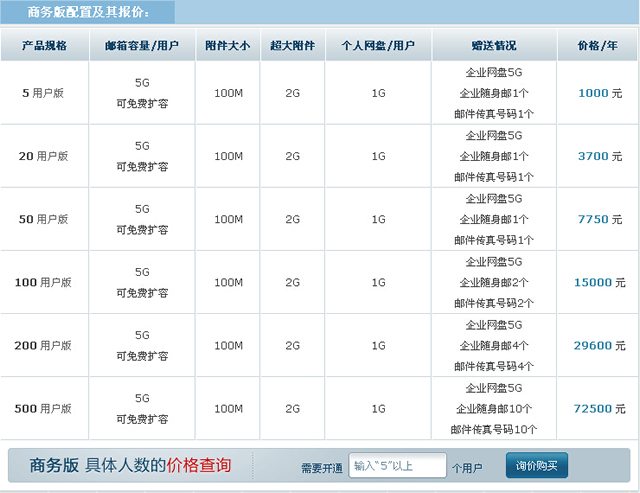Click 1G 个人网盘 value in 100 用户版 row
This screenshot has width=640, height=493.
[378, 282]
